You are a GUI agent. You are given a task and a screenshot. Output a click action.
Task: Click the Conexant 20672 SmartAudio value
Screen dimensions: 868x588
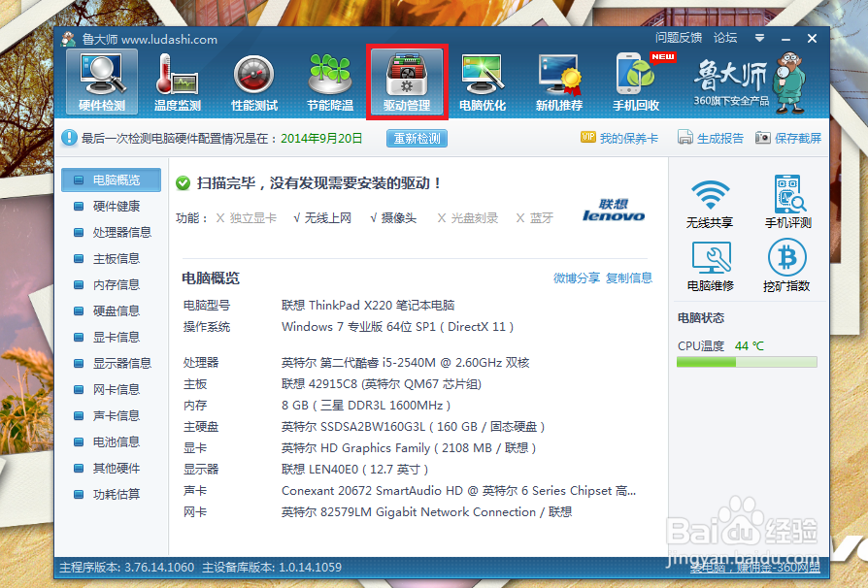pyautogui.click(x=458, y=491)
